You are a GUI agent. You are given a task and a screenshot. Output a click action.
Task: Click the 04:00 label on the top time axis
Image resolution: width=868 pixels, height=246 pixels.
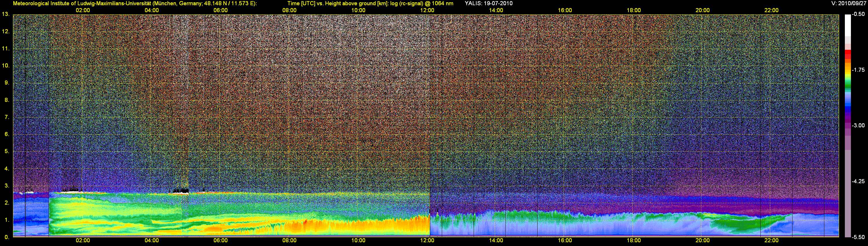point(152,10)
